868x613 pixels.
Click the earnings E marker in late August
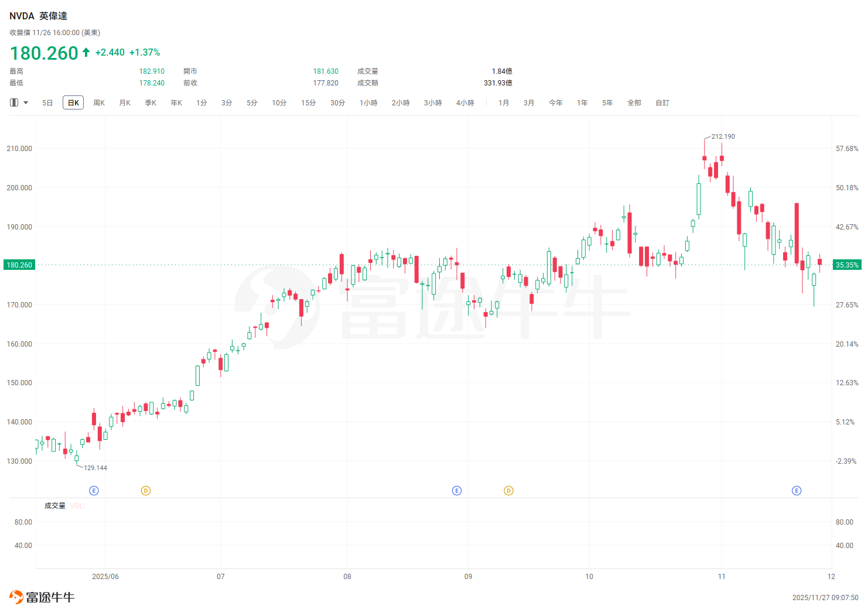click(457, 491)
